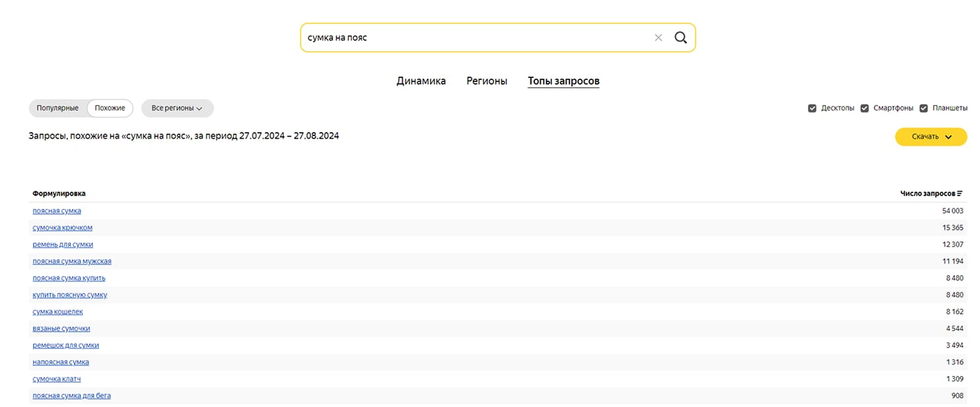980x407 pixels.
Task: Click the Число запросов column header
Action: coord(927,194)
